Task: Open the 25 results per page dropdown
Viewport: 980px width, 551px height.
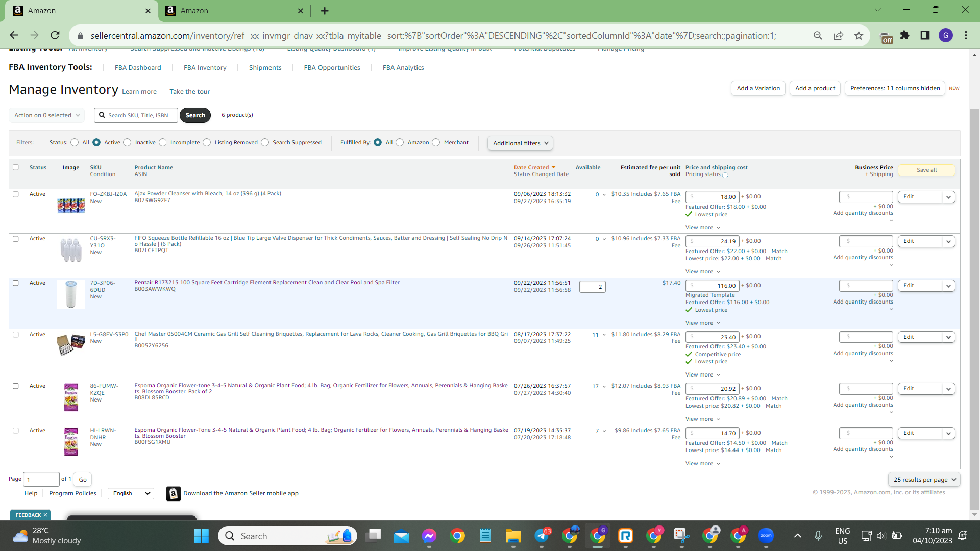Action: (x=924, y=480)
